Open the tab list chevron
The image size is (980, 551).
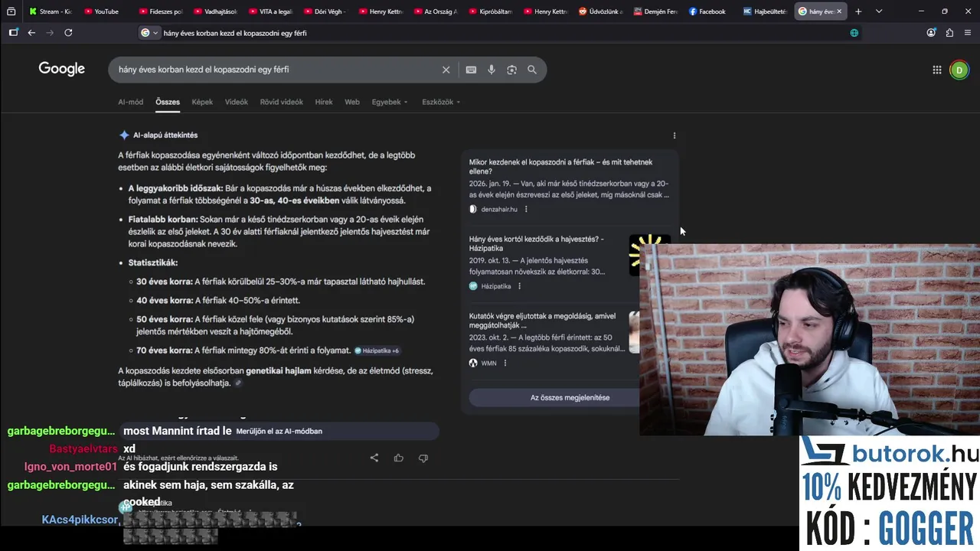coord(878,11)
